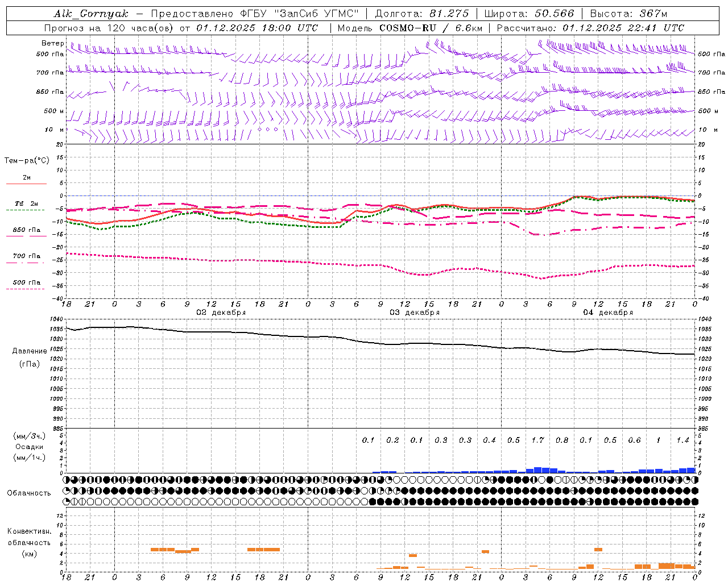Click the 3-hour precipitation value 0.8

[562, 440]
